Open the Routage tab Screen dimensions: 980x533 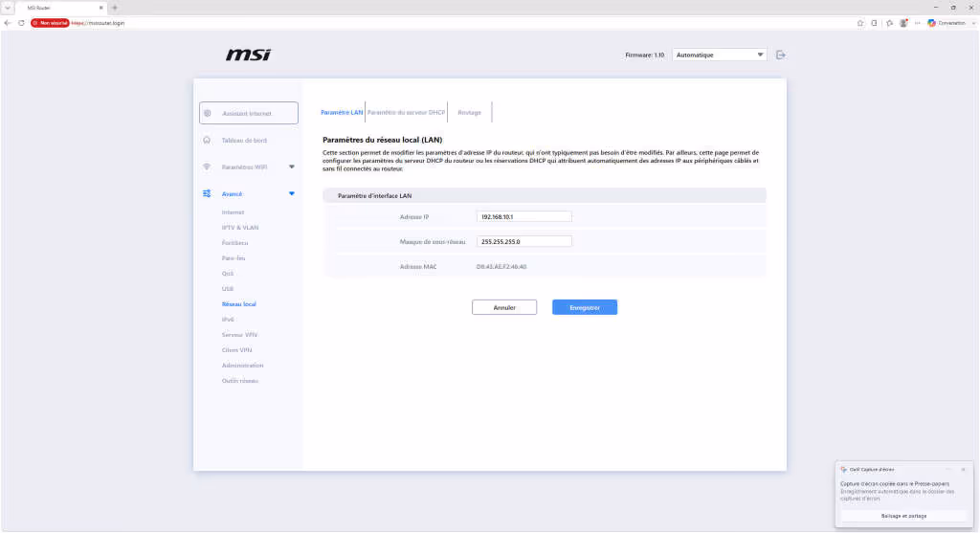point(469,113)
